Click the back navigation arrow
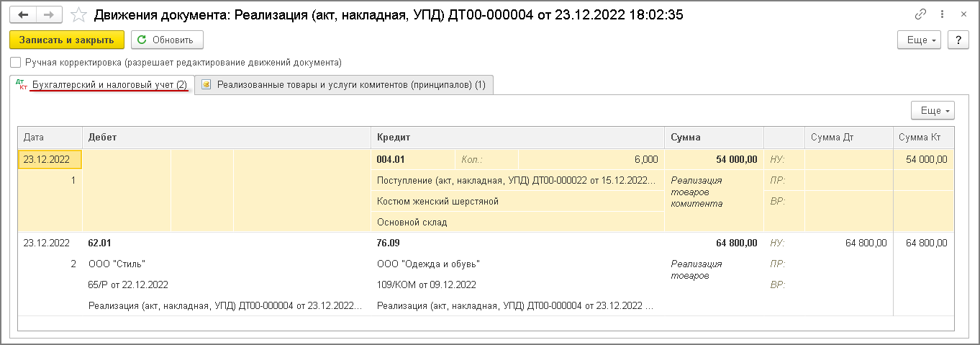980x345 pixels. click(x=22, y=14)
